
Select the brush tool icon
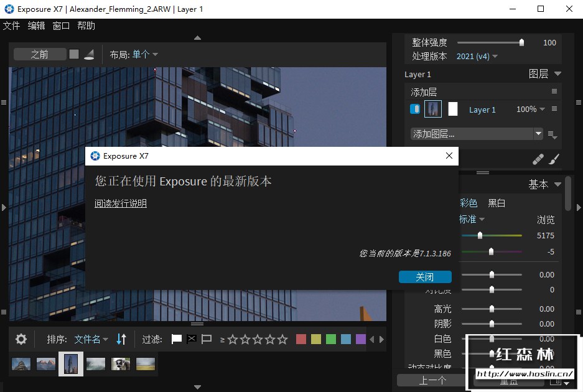click(554, 159)
